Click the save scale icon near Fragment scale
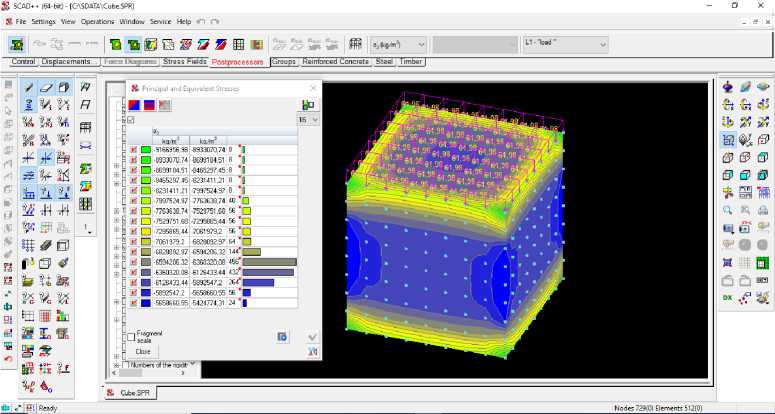The image size is (775, 414). [x=282, y=336]
